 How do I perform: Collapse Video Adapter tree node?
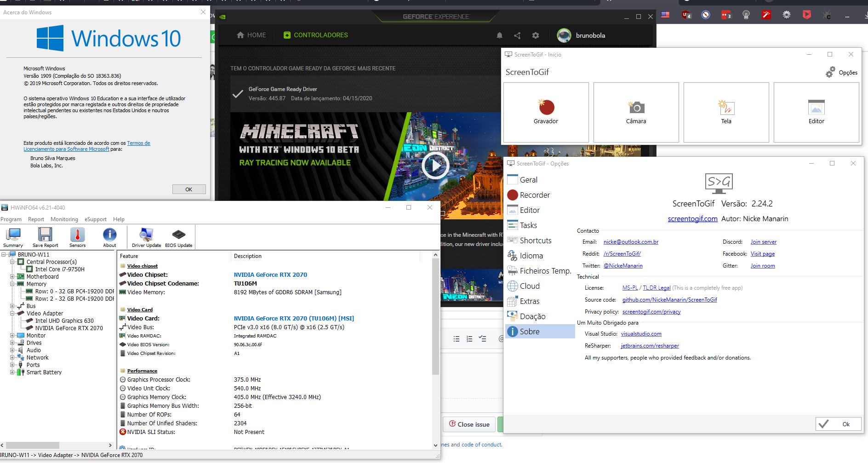12,313
